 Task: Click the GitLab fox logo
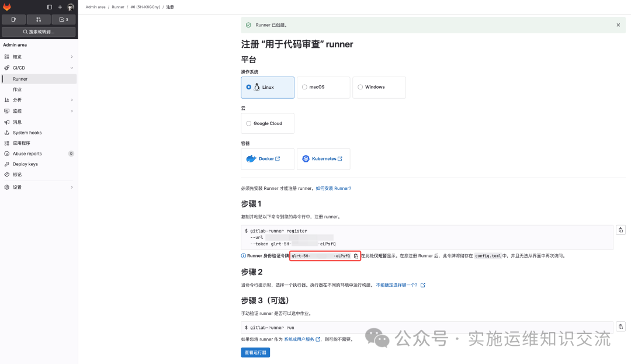[x=7, y=7]
